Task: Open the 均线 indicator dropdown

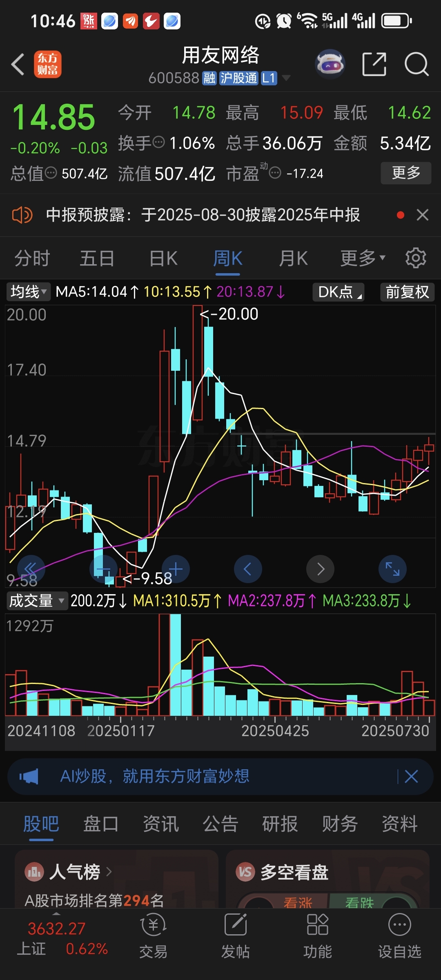Action: 28,292
